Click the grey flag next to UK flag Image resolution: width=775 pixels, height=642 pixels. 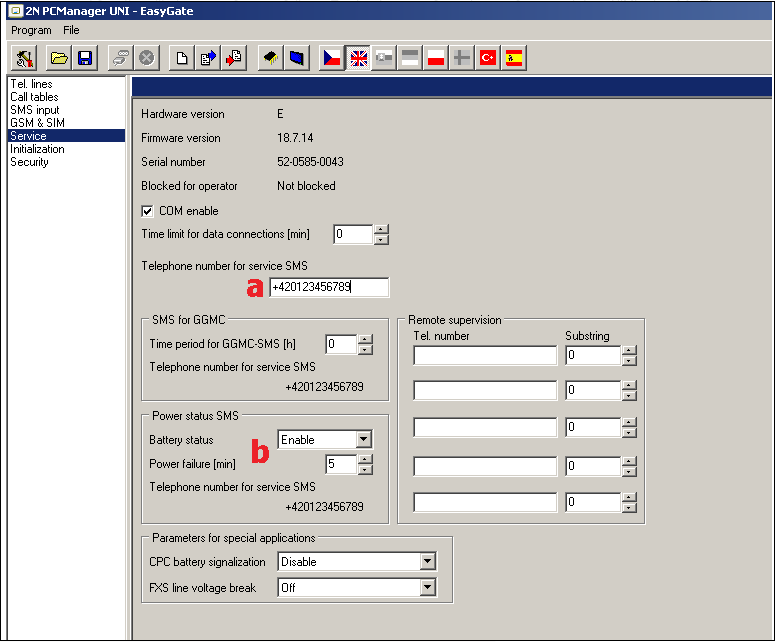[x=384, y=58]
